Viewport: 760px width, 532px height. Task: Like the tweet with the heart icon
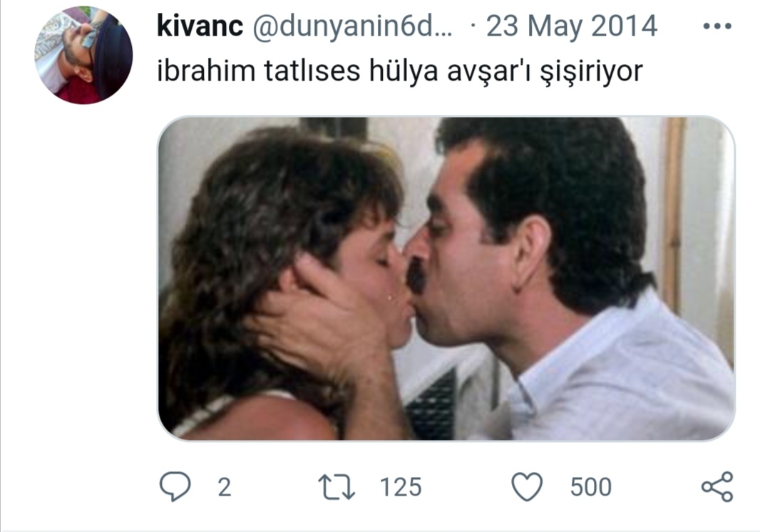point(527,486)
